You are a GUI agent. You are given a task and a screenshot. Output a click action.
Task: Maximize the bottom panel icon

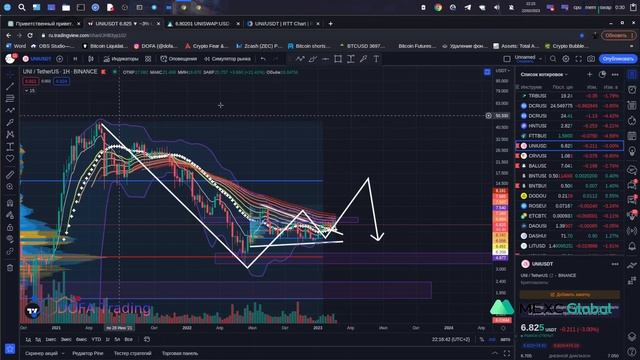(507, 353)
